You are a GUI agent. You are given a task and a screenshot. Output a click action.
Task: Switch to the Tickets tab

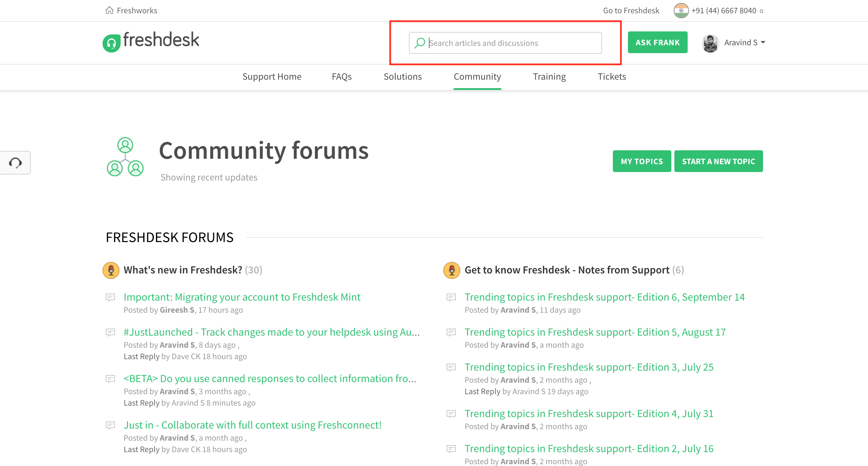[x=612, y=77]
